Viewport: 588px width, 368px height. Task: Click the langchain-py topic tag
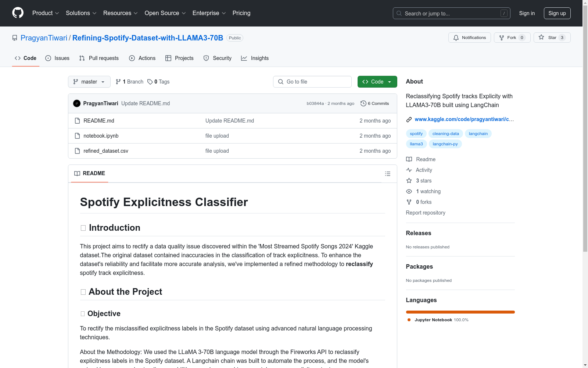point(445,144)
